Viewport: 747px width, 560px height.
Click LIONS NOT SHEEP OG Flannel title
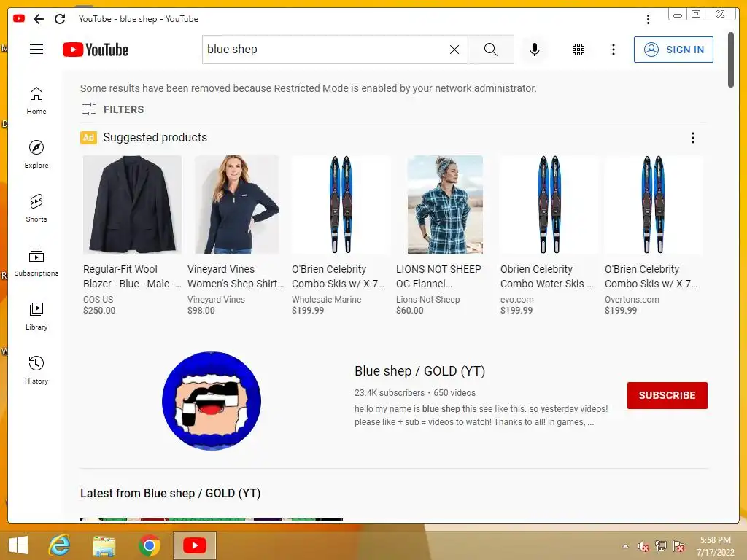[x=438, y=276]
